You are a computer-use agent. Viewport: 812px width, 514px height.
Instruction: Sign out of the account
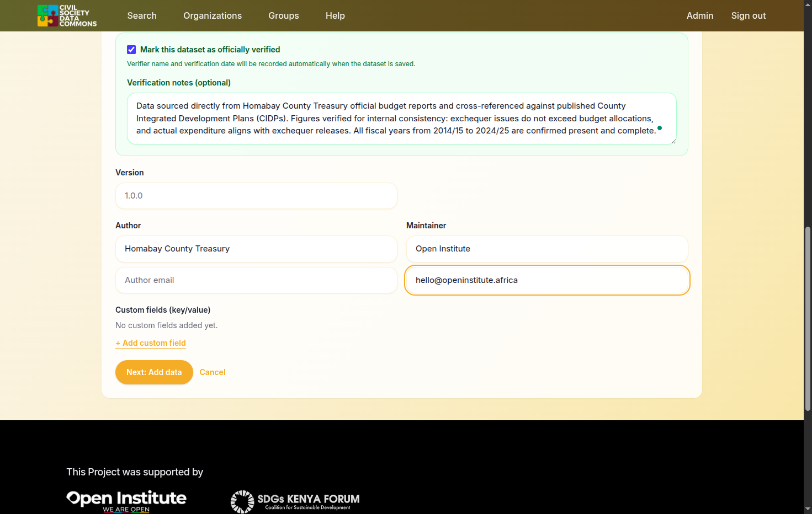point(749,15)
